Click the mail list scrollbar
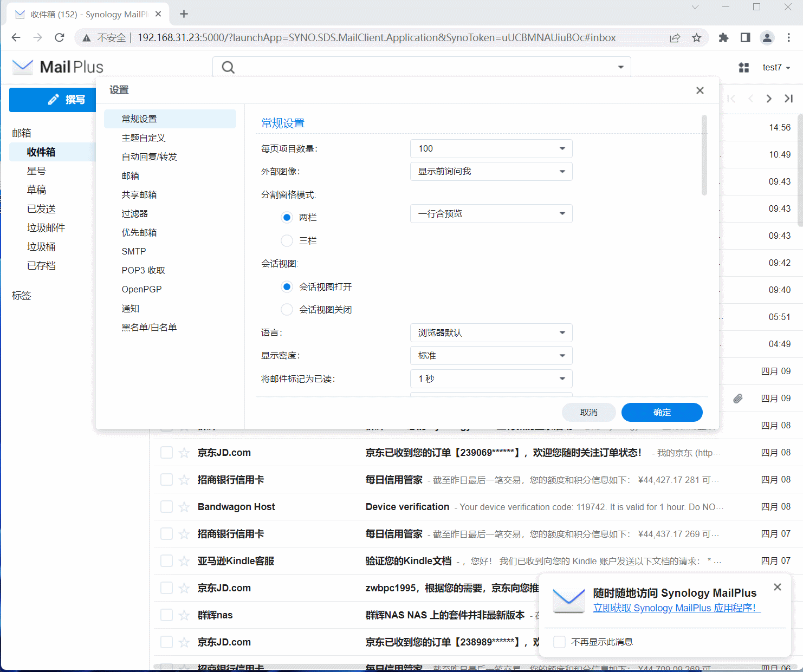This screenshot has height=672, width=803. tap(800, 169)
